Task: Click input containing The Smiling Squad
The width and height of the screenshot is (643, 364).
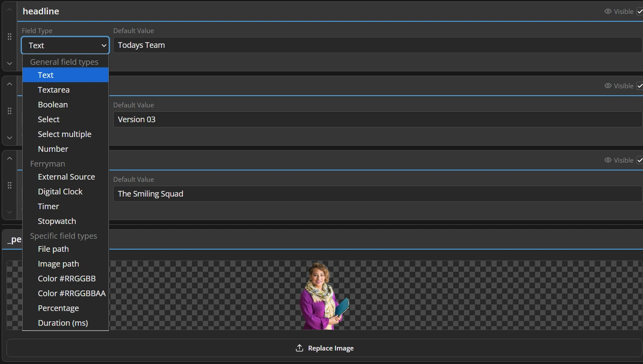Action: point(378,194)
